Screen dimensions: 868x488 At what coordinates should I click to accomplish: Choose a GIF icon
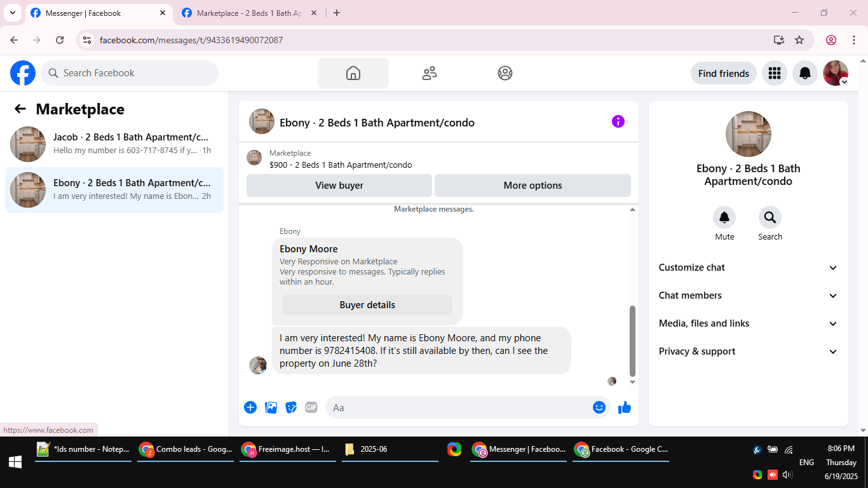click(x=311, y=407)
